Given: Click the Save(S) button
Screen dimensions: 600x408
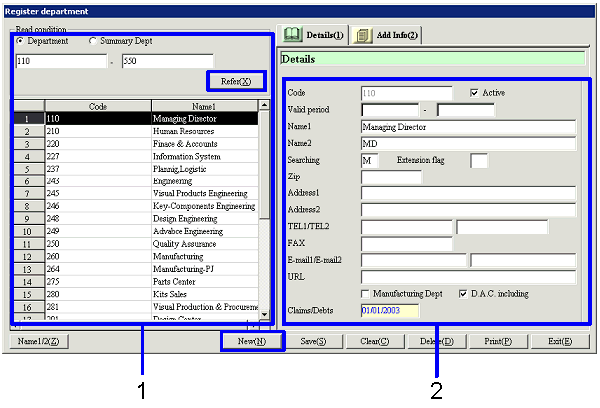Looking at the screenshot, I should coord(316,341).
